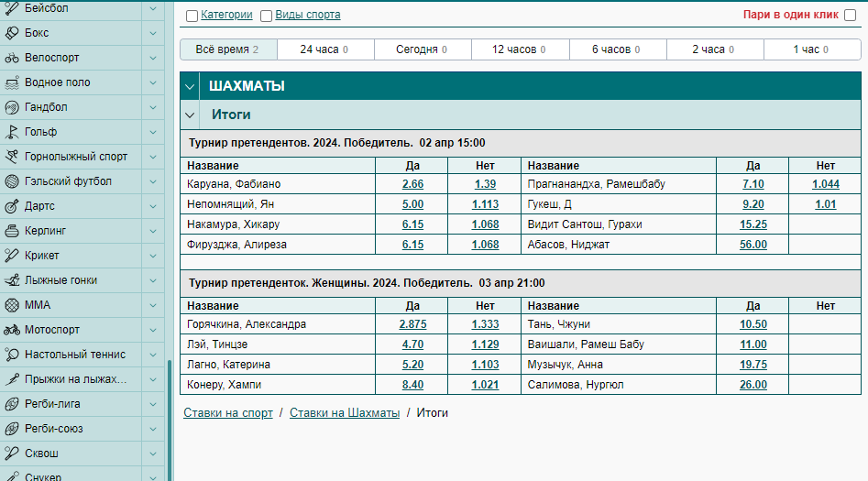This screenshot has width=868, height=481.
Task: Collapse the ШАХМАТЫ section chevron
Action: [190, 86]
